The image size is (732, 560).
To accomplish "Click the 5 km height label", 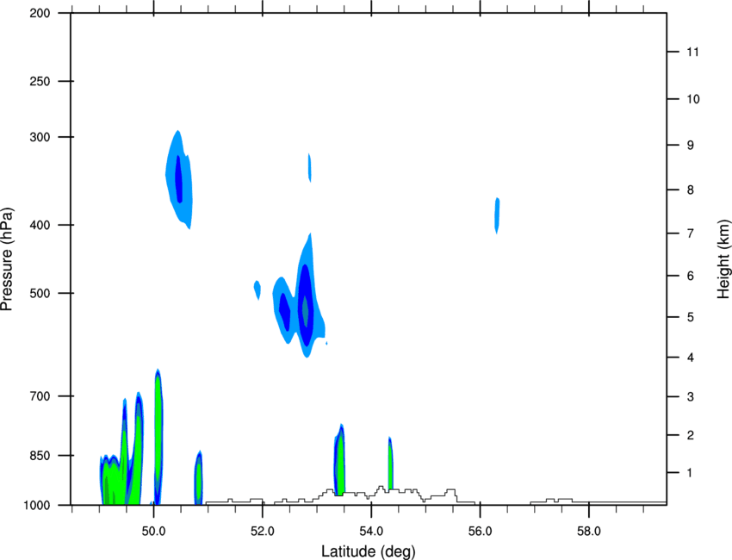I will (690, 318).
